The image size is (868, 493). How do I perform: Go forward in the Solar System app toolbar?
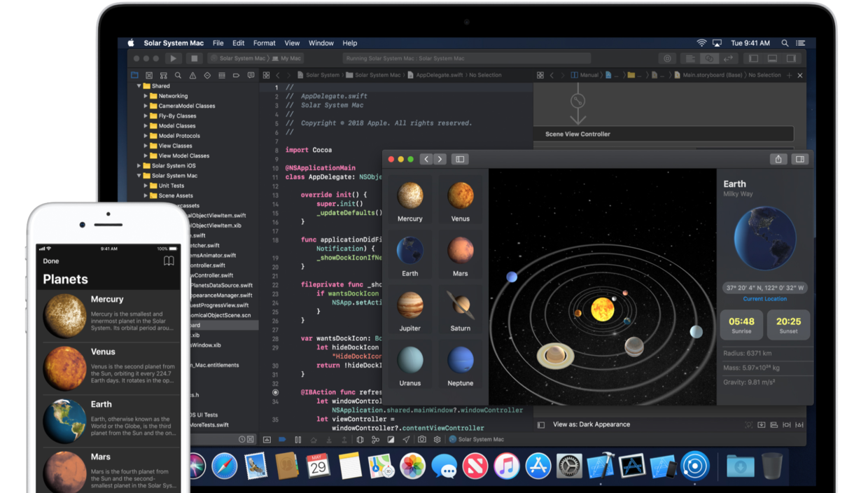(440, 159)
